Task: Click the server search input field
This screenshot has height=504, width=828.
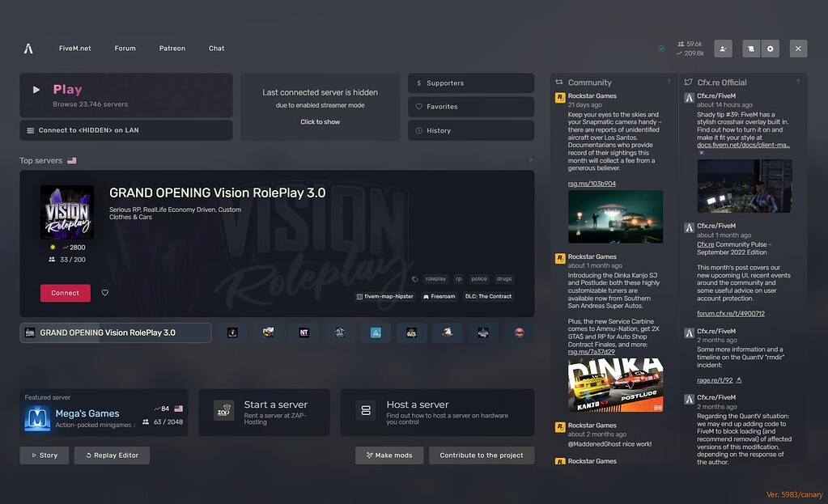Action: 116,332
